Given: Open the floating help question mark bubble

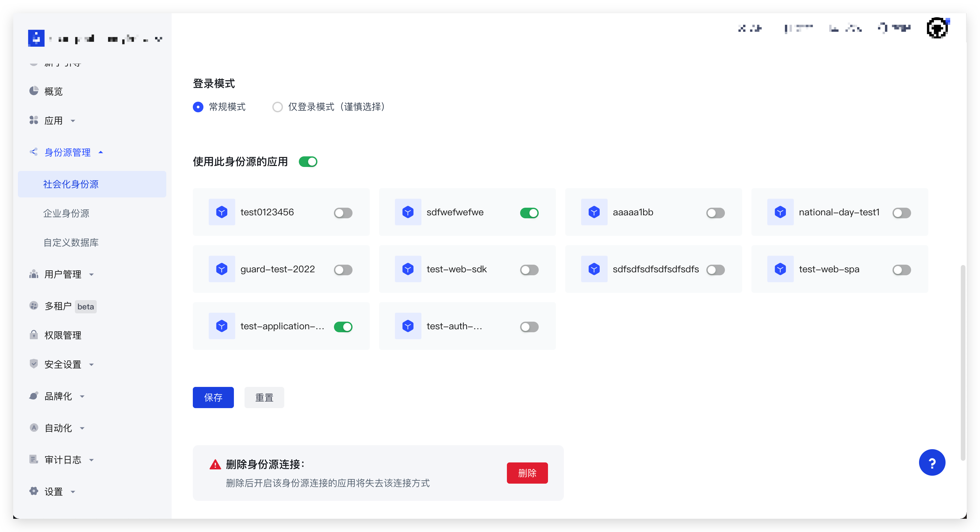Looking at the screenshot, I should click(932, 462).
